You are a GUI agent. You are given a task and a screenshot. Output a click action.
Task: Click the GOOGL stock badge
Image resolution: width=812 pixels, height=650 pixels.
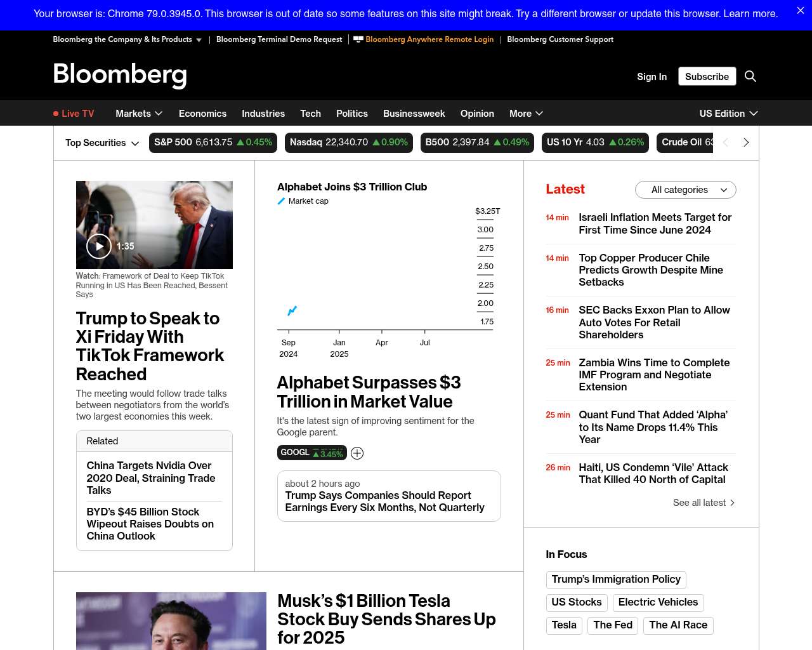click(312, 453)
